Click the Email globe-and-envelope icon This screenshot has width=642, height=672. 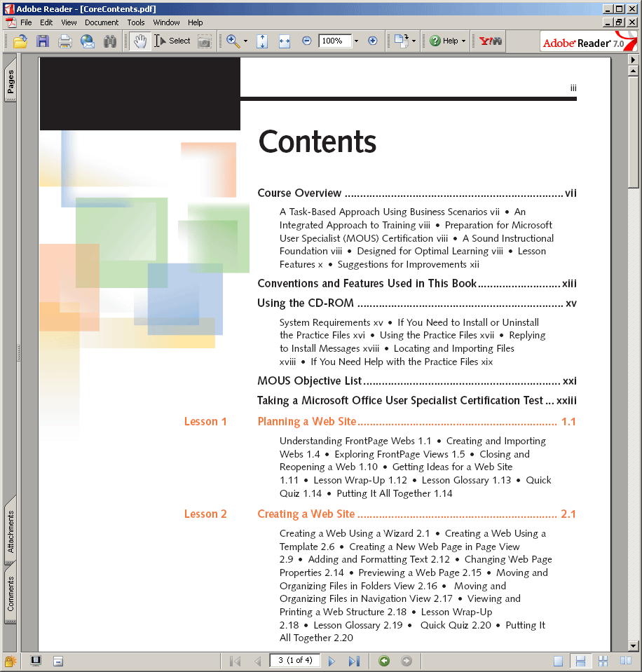click(x=88, y=41)
